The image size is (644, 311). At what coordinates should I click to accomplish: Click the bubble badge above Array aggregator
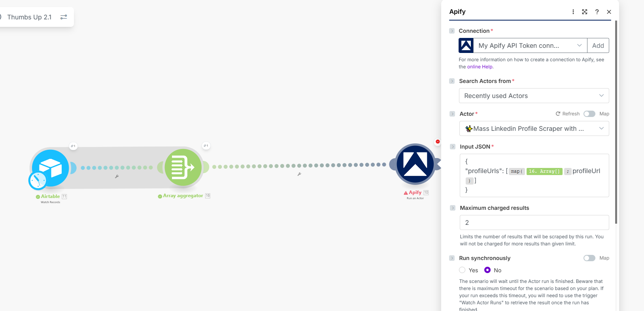(x=206, y=146)
